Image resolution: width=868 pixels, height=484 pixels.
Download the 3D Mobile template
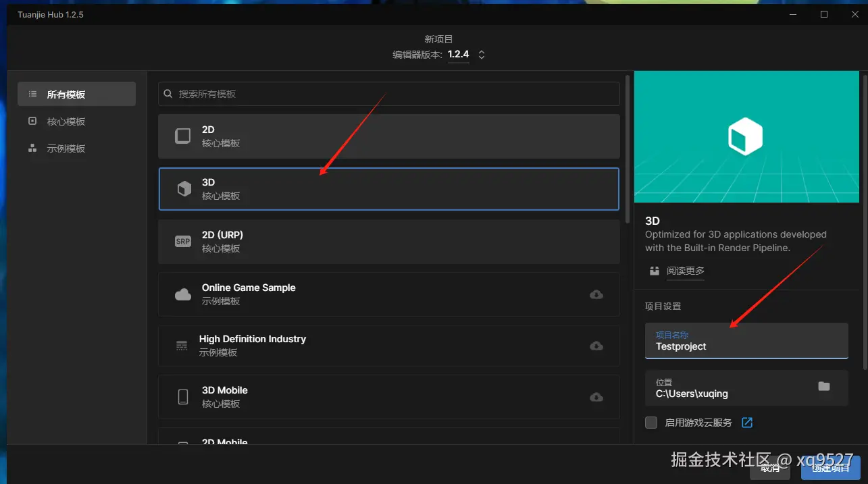pyautogui.click(x=596, y=397)
